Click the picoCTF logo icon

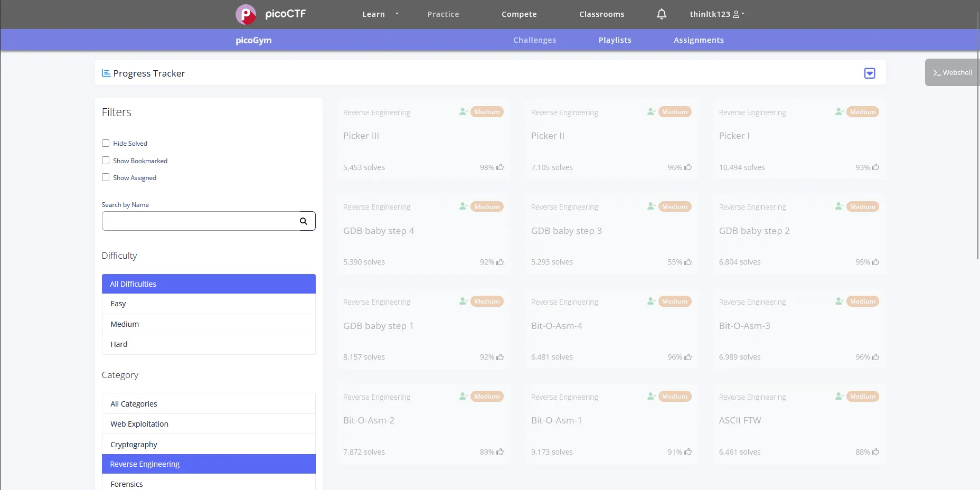click(246, 14)
